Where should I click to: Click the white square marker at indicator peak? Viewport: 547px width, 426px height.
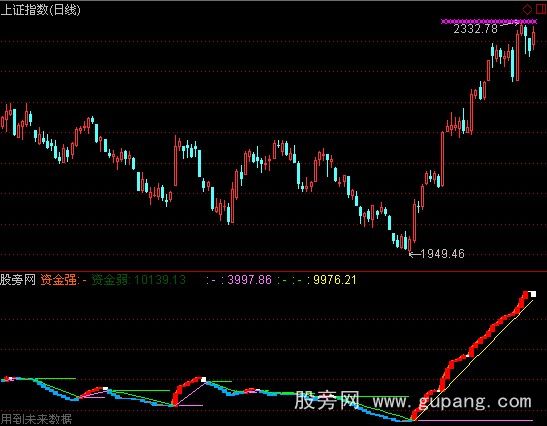coord(533,294)
